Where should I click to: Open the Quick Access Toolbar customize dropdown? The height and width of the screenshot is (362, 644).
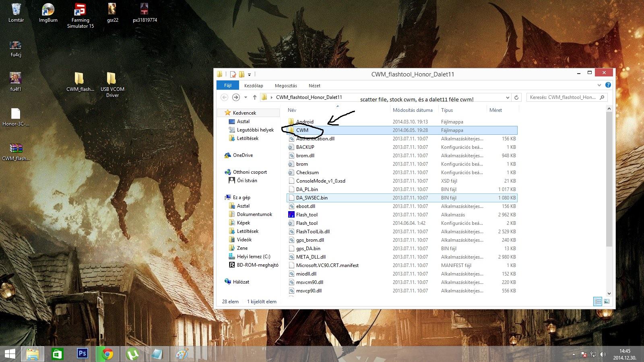[249, 74]
